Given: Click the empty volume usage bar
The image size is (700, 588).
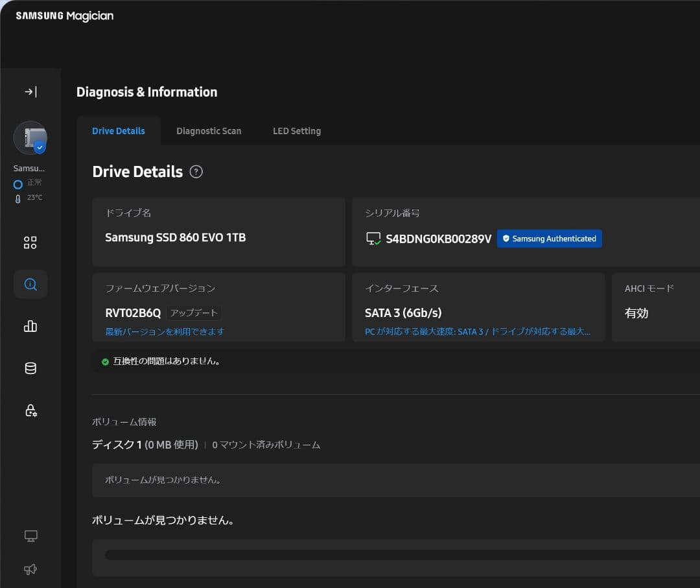Looking at the screenshot, I should pos(402,555).
